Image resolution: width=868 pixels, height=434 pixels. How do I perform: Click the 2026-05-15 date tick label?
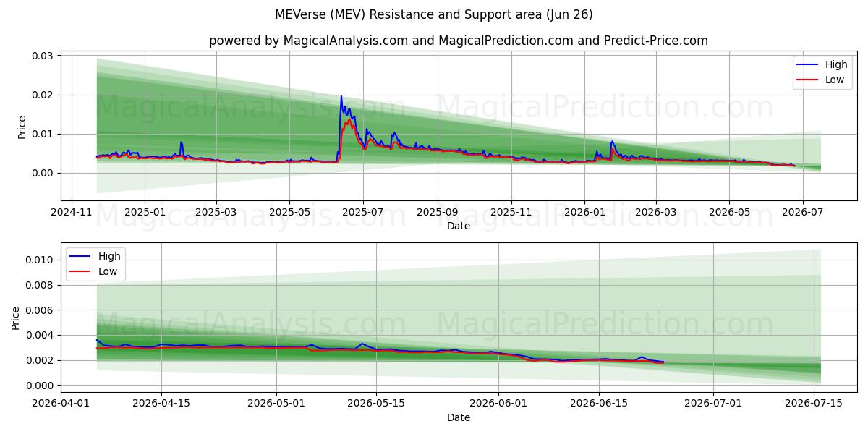(376, 404)
